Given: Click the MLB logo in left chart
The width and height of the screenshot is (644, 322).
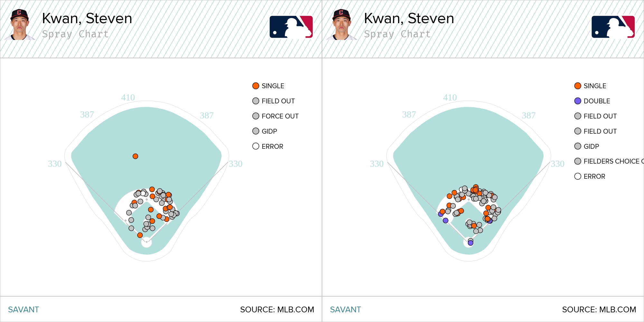Looking at the screenshot, I should click(x=291, y=27).
